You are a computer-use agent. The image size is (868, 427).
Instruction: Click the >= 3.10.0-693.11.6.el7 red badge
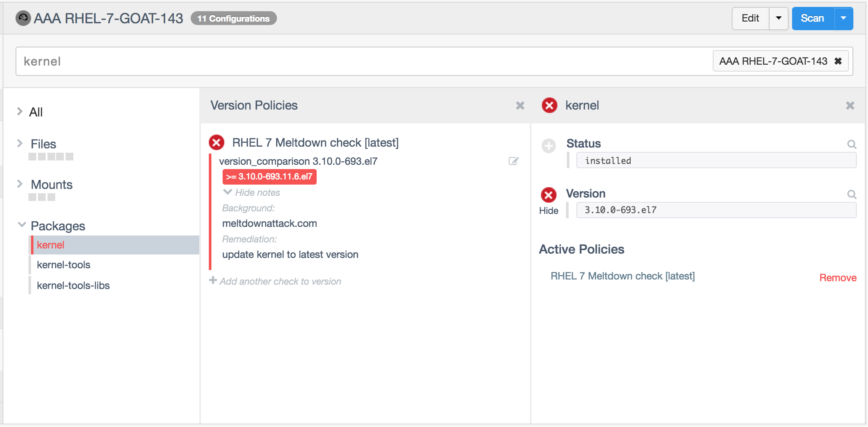click(270, 177)
